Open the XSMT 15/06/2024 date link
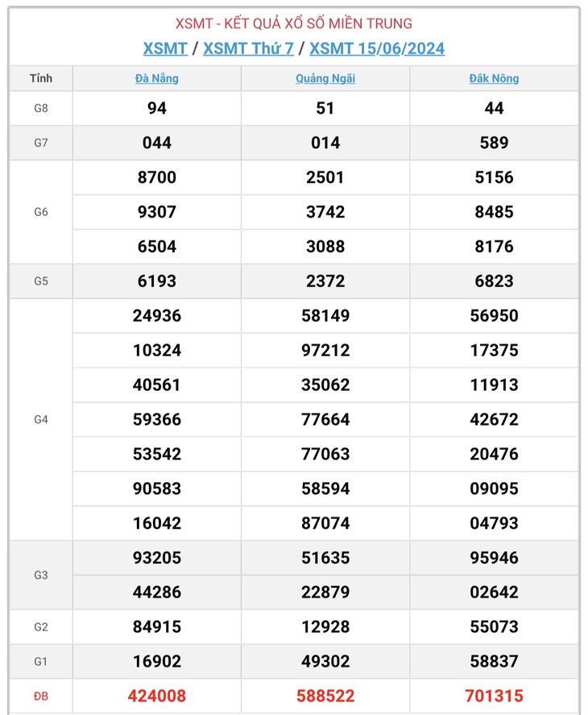The image size is (588, 715). tap(377, 48)
